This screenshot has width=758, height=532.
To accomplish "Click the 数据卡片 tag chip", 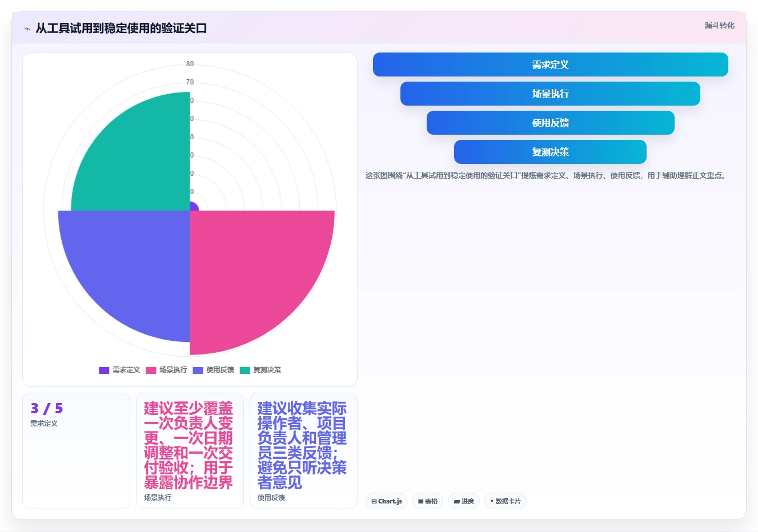I will pyautogui.click(x=505, y=501).
